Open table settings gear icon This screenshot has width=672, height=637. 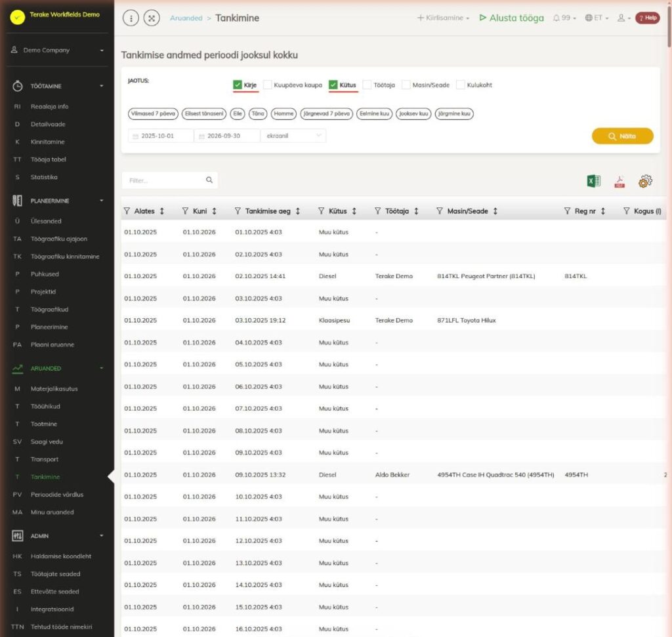(x=645, y=181)
